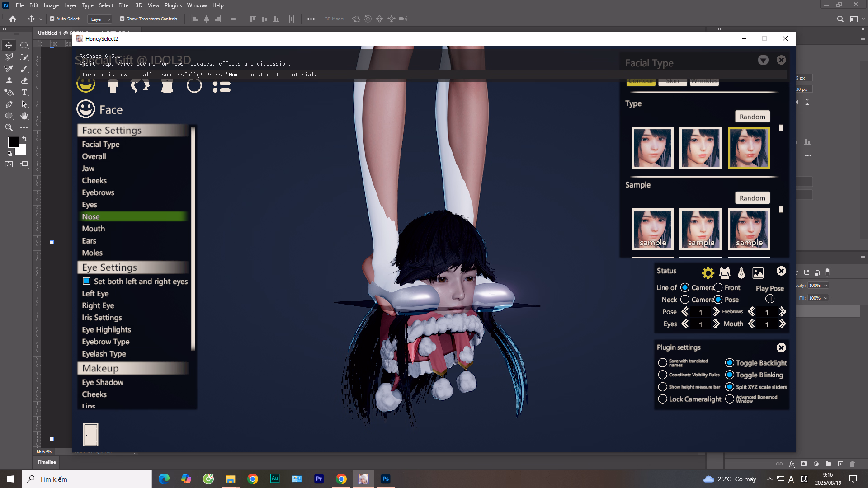Open the Auto-Select Layer dropdown
868x488 pixels.
tap(100, 19)
